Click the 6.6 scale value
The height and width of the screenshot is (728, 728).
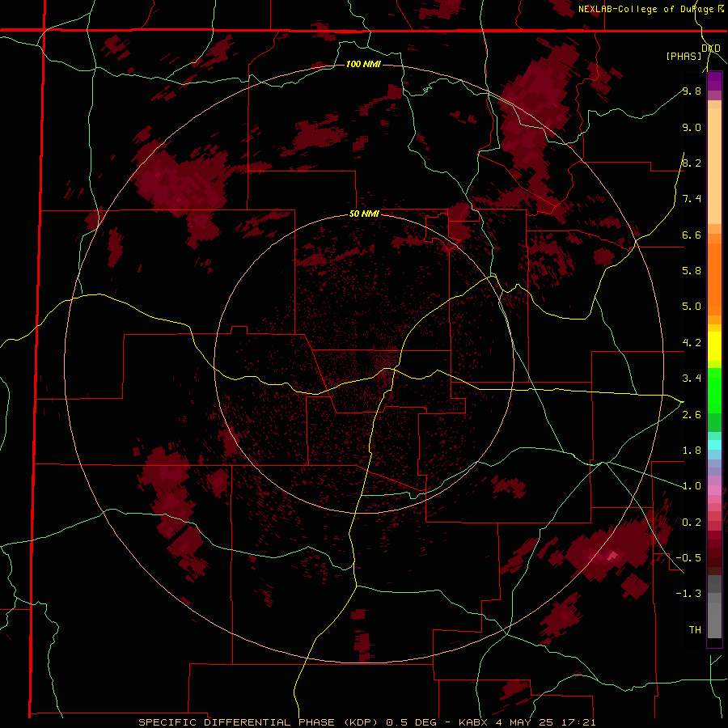[x=692, y=235]
